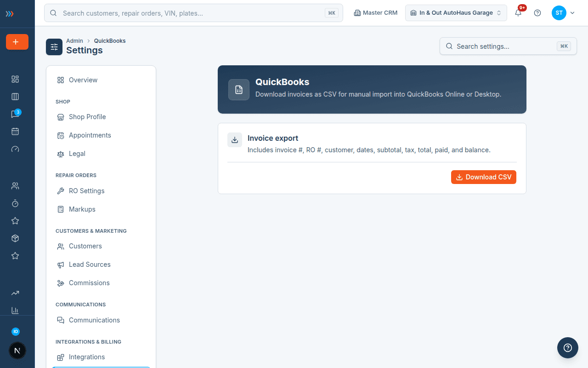Click the CUSTOMERS & MARKETING section label
Image resolution: width=588 pixels, height=368 pixels.
click(x=91, y=231)
